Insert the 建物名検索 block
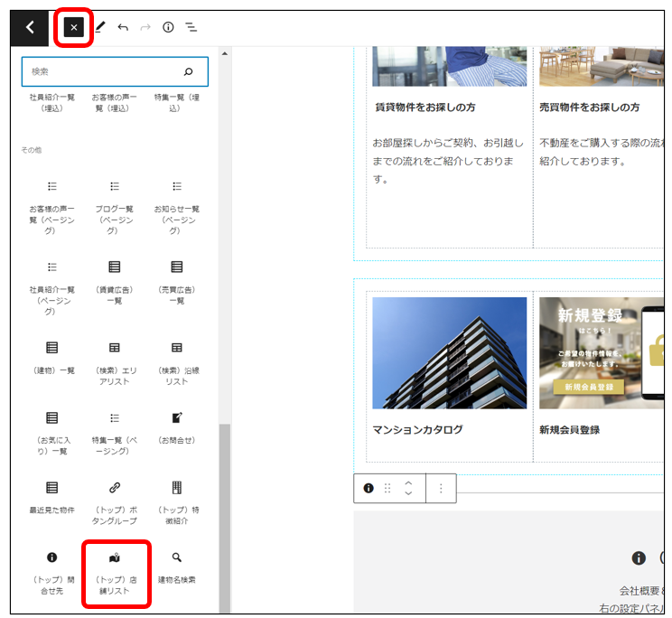The width and height of the screenshot is (672, 618). [x=176, y=566]
